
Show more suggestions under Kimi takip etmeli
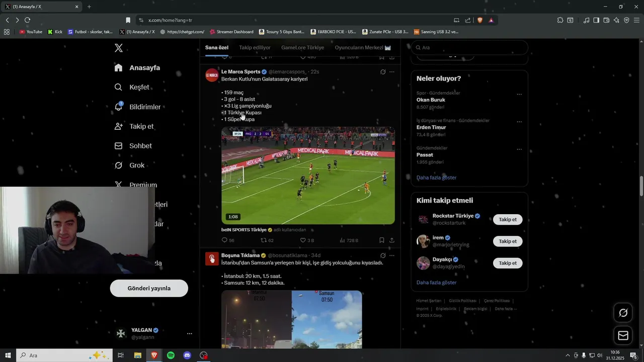pyautogui.click(x=436, y=283)
